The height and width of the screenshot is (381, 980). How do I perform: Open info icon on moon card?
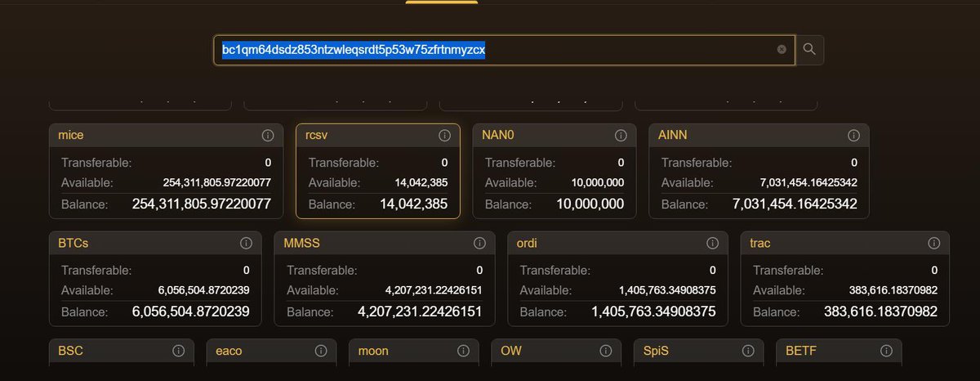click(x=463, y=351)
